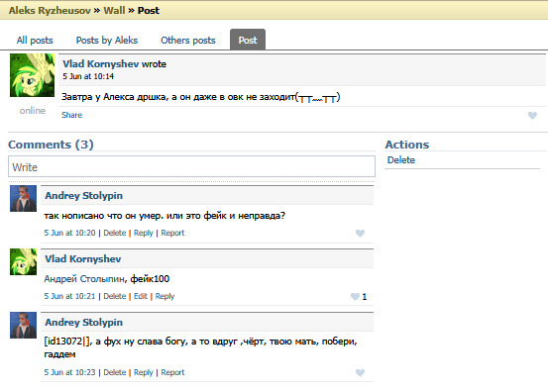Delete the post under Actions

401,160
